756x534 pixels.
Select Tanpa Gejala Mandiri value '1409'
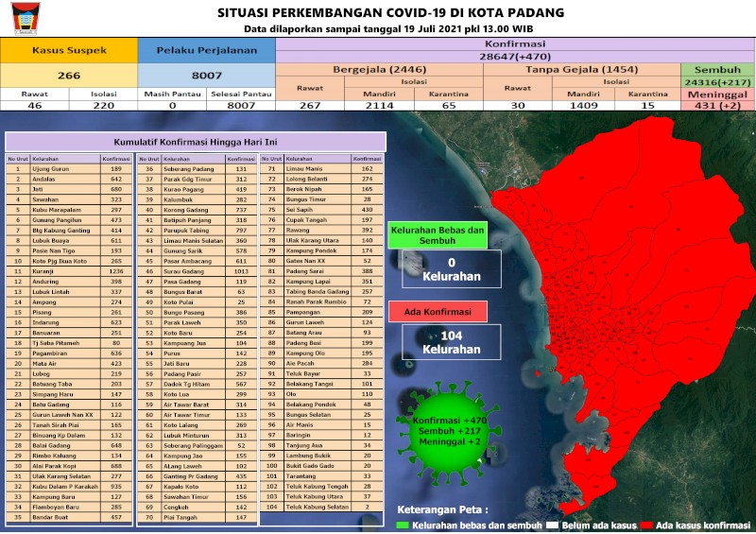coord(584,105)
